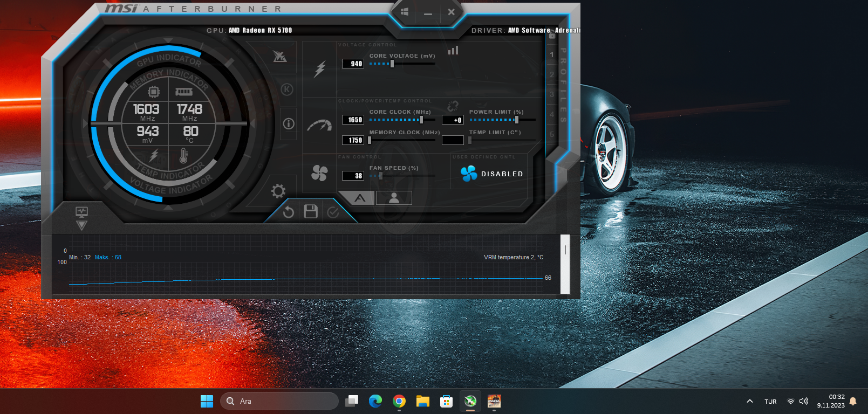Click the fan control gray fan icon

tap(319, 173)
